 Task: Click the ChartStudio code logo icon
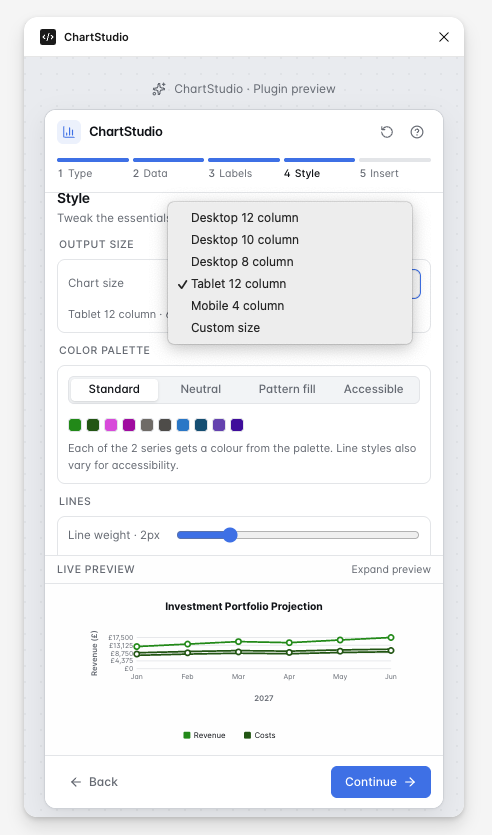point(48,37)
